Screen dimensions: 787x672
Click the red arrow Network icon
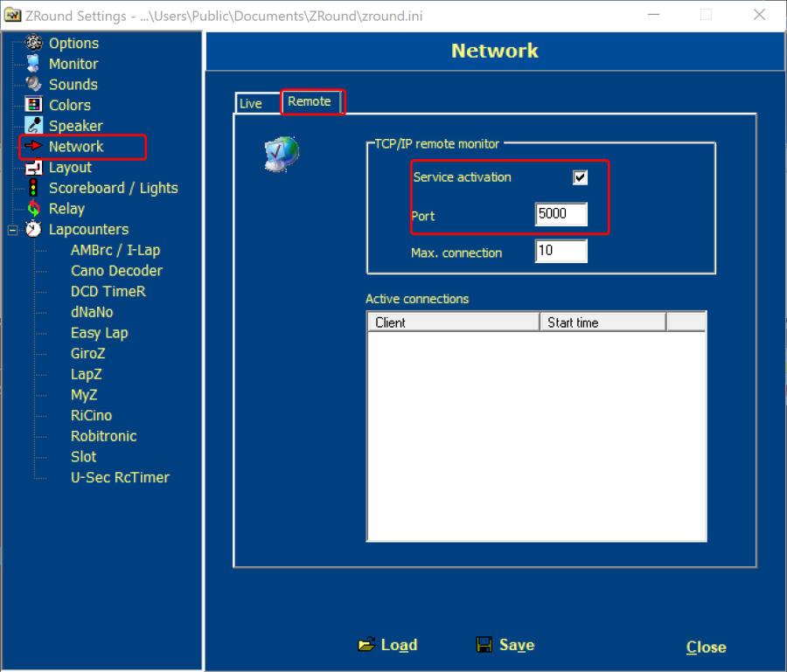coord(33,146)
